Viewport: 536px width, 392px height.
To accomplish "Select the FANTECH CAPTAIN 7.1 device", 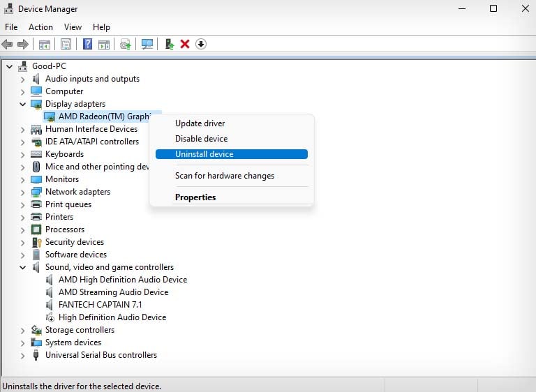I will click(x=101, y=305).
